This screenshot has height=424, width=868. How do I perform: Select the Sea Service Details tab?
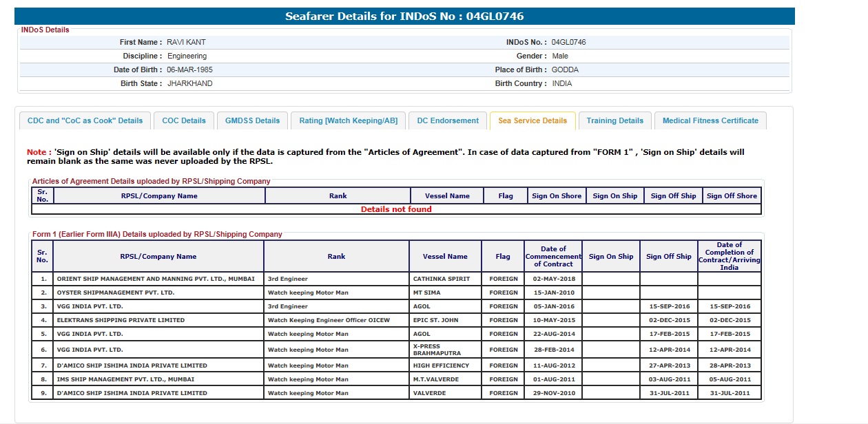[x=533, y=120]
